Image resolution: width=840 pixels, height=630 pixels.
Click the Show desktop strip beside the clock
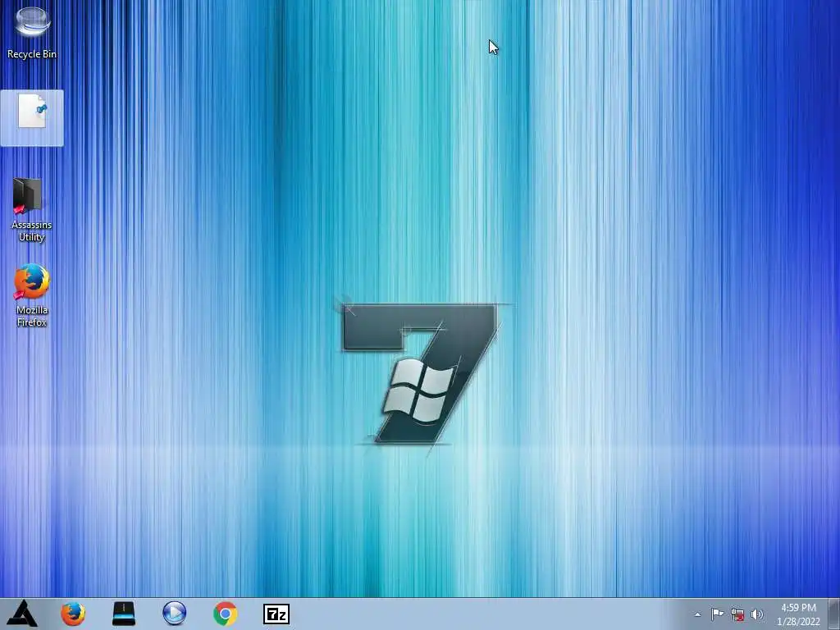[x=834, y=614]
